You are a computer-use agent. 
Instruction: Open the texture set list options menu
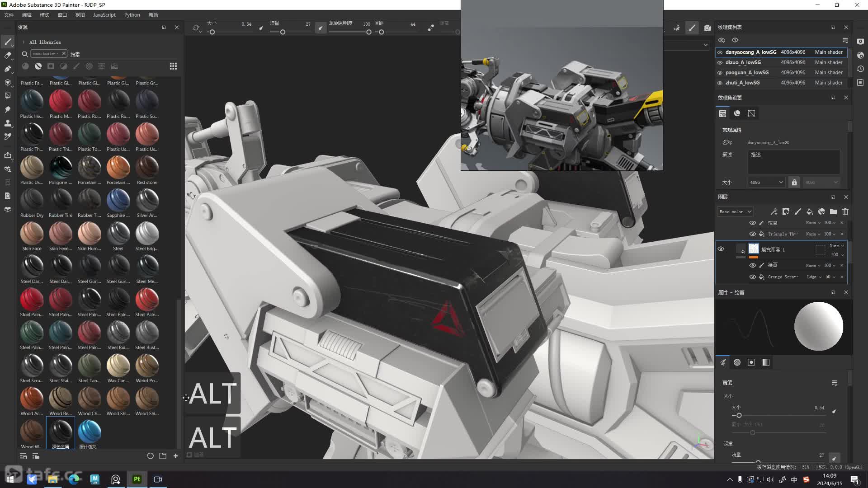[845, 40]
